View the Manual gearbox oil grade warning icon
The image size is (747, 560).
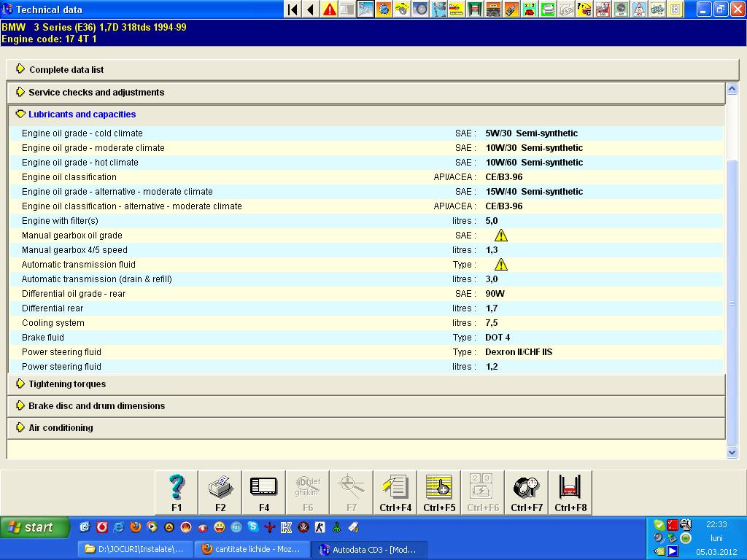[x=500, y=236]
